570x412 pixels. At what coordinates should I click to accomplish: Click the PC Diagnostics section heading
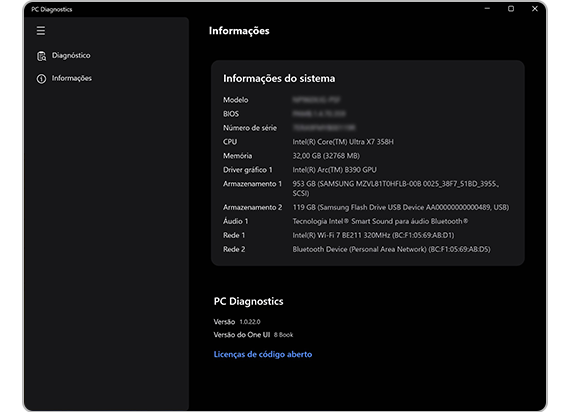(249, 301)
